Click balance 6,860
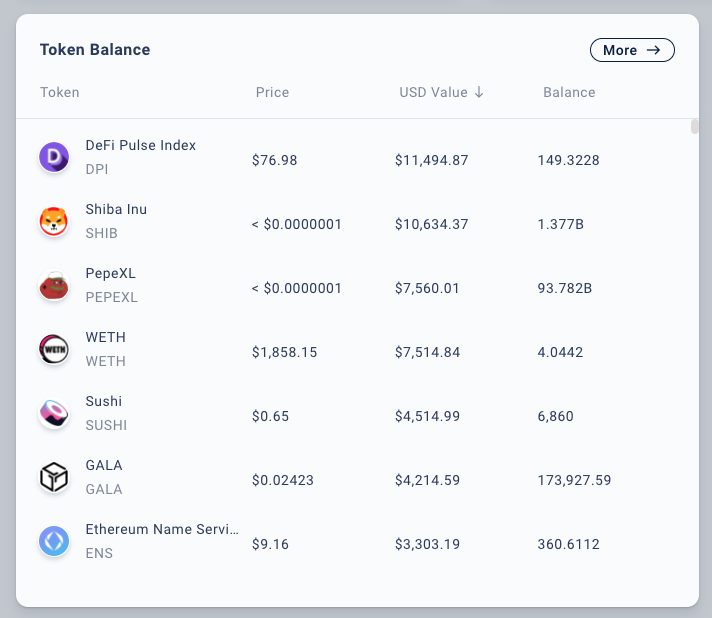The image size is (712, 618). tap(555, 416)
